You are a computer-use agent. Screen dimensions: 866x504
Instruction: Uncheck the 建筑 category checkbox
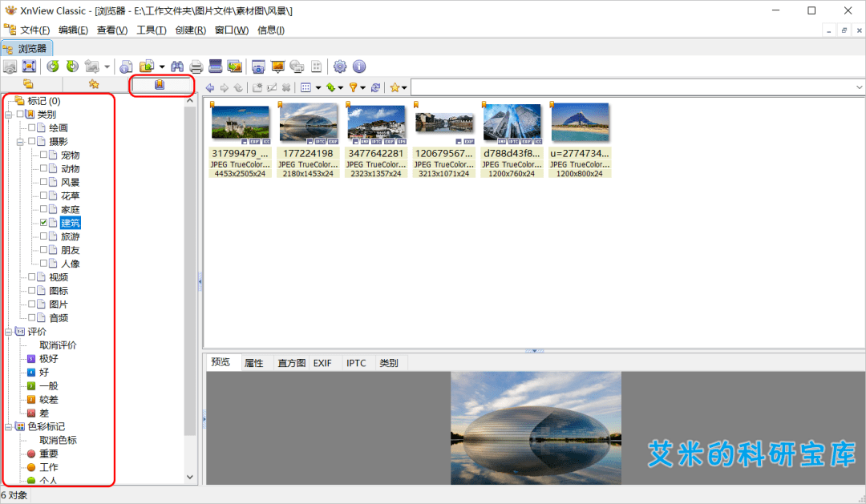[x=45, y=223]
